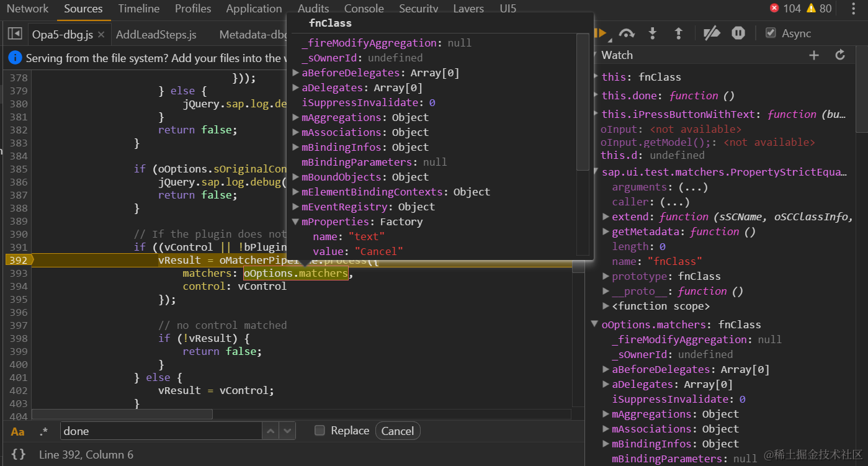The width and height of the screenshot is (868, 466).
Task: Open DevTools three-dot menu
Action: 854,9
